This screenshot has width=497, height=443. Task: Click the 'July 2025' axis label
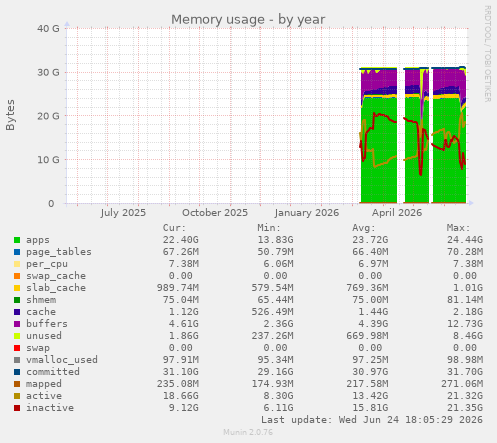pos(123,213)
